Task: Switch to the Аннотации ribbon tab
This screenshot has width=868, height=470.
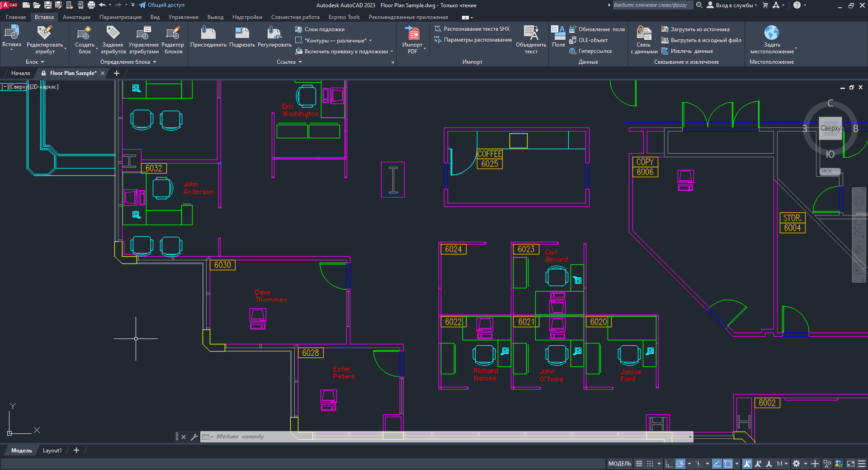Action: click(x=76, y=17)
